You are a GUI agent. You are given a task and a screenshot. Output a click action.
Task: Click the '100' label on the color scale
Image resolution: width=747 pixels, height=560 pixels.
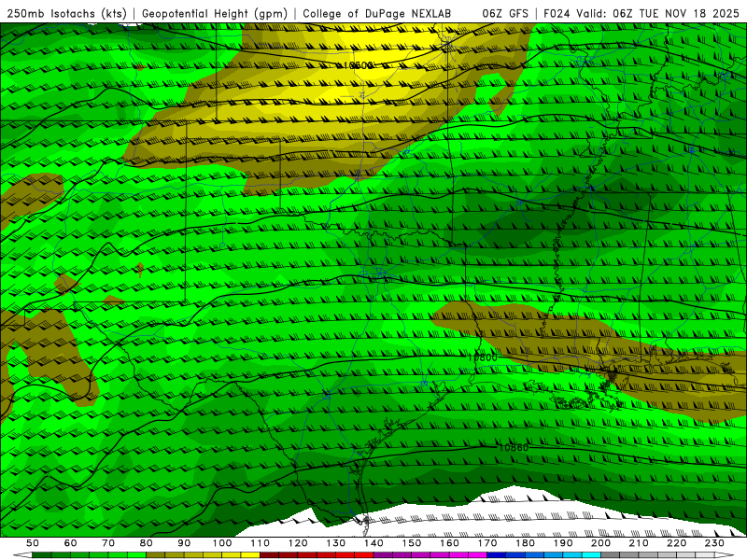click(x=222, y=543)
